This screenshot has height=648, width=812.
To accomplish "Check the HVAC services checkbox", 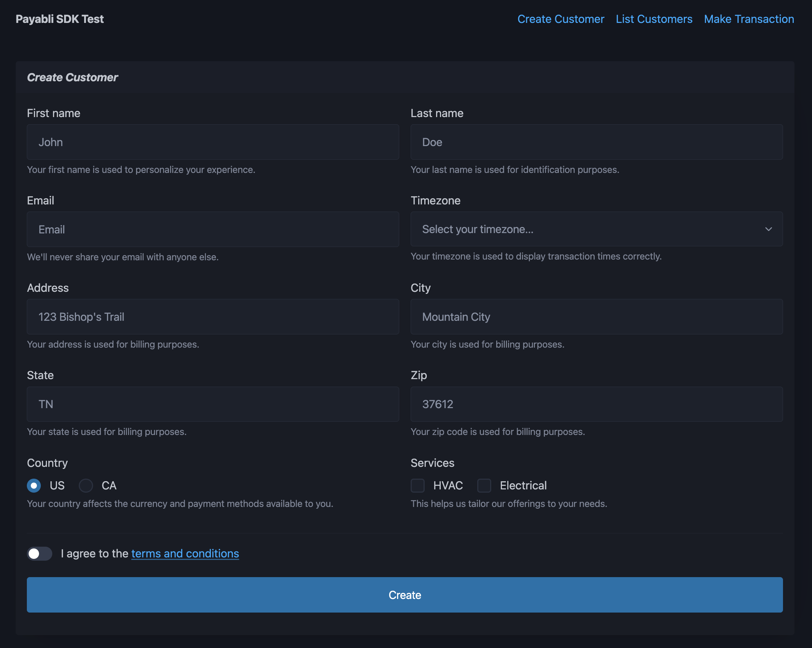I will pos(418,486).
